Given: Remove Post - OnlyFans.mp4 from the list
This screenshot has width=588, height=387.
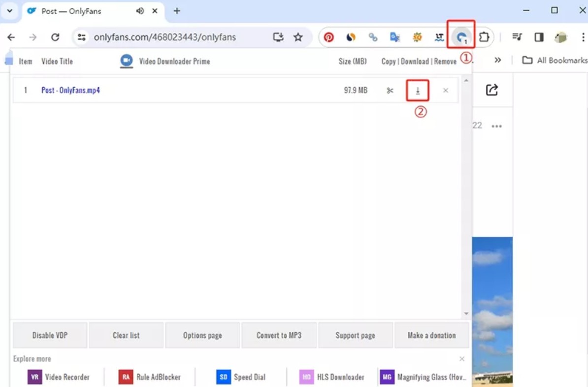Looking at the screenshot, I should click(446, 91).
